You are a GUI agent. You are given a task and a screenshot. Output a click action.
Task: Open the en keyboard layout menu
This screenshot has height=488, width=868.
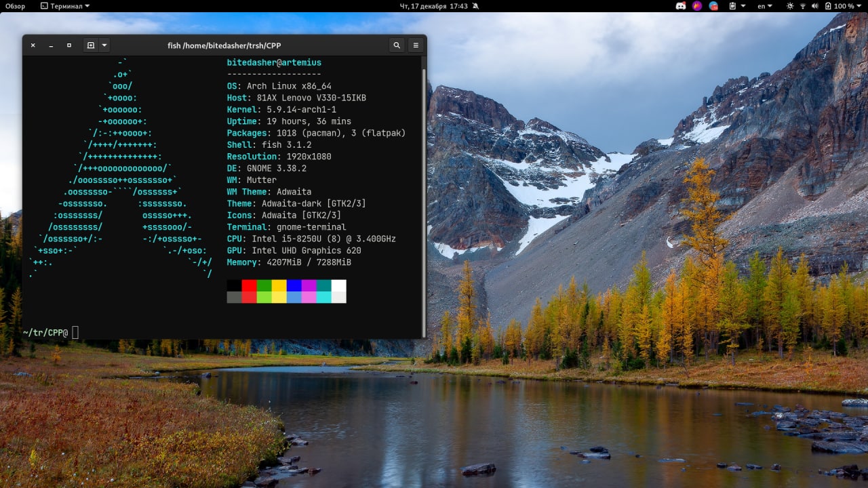(765, 6)
